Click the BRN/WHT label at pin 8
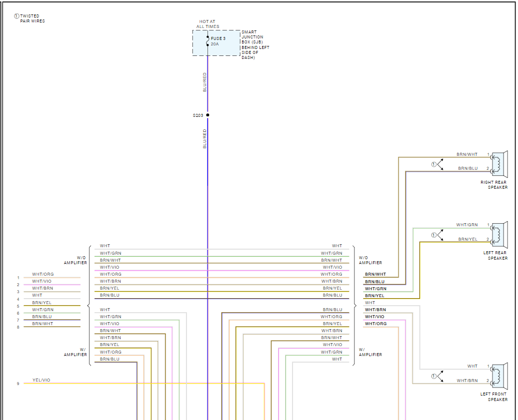 42,324
